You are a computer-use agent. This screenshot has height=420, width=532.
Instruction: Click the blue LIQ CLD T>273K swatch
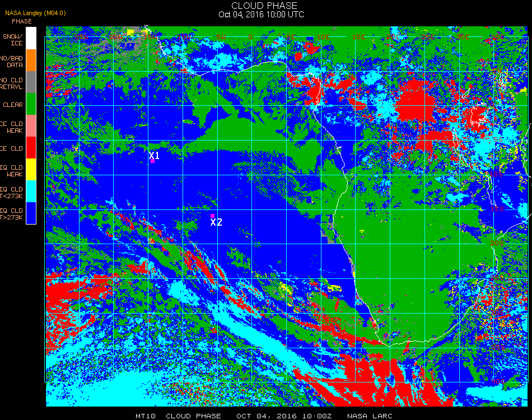[31, 213]
